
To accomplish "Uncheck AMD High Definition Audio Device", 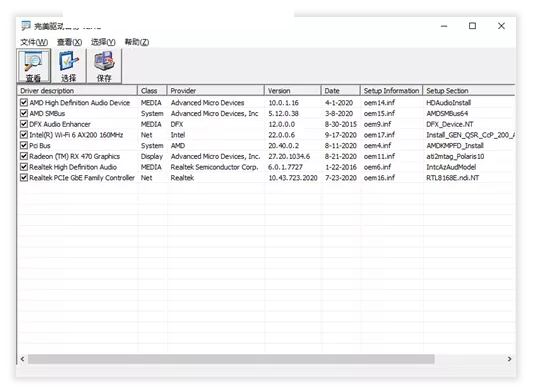I will (24, 102).
